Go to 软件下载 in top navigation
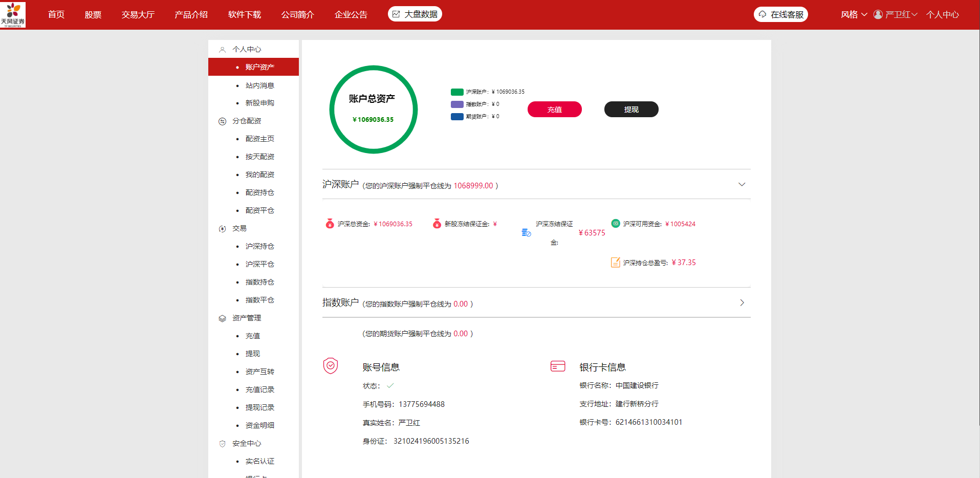Viewport: 980px width, 478px height. point(244,14)
